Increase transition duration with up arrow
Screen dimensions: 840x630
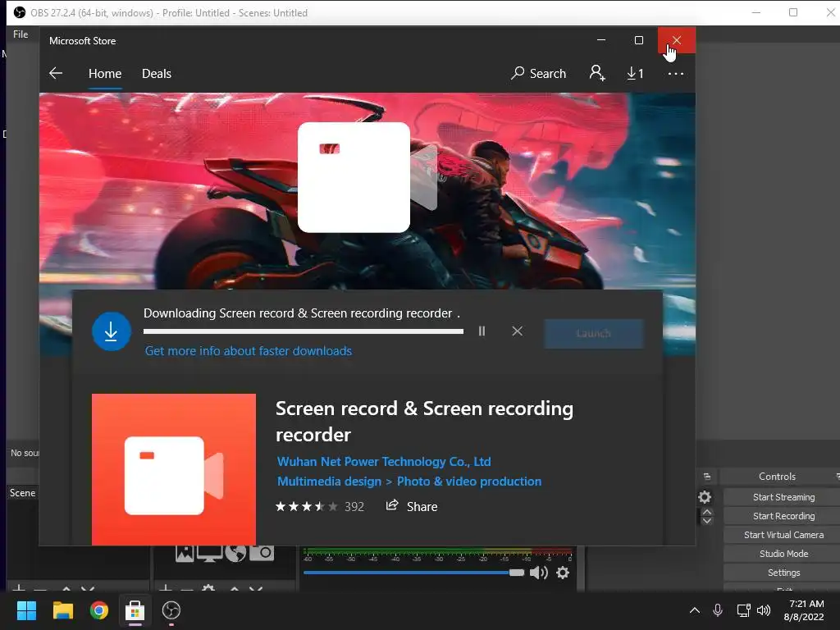tap(707, 512)
